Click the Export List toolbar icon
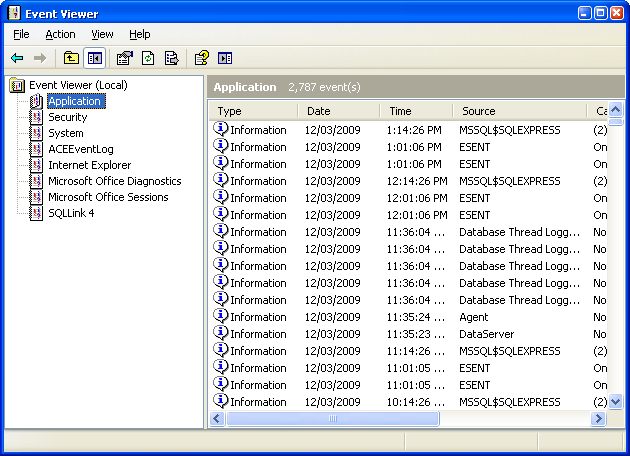The image size is (630, 456). [x=172, y=58]
